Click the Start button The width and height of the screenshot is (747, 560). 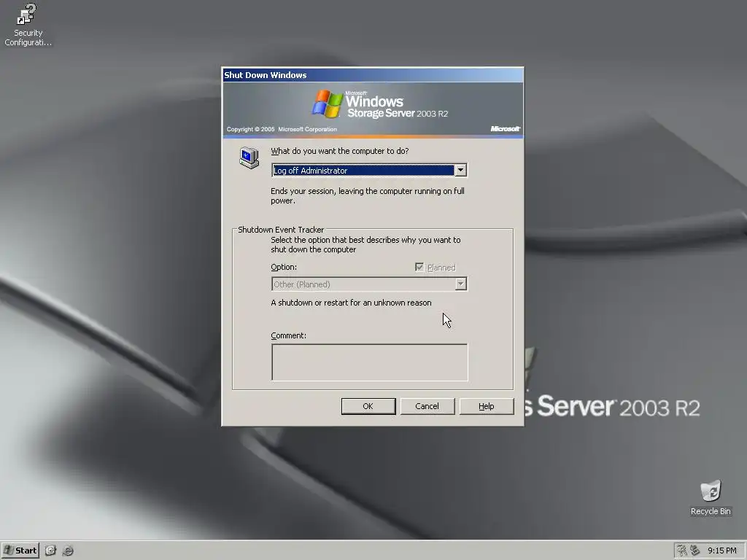pos(20,551)
